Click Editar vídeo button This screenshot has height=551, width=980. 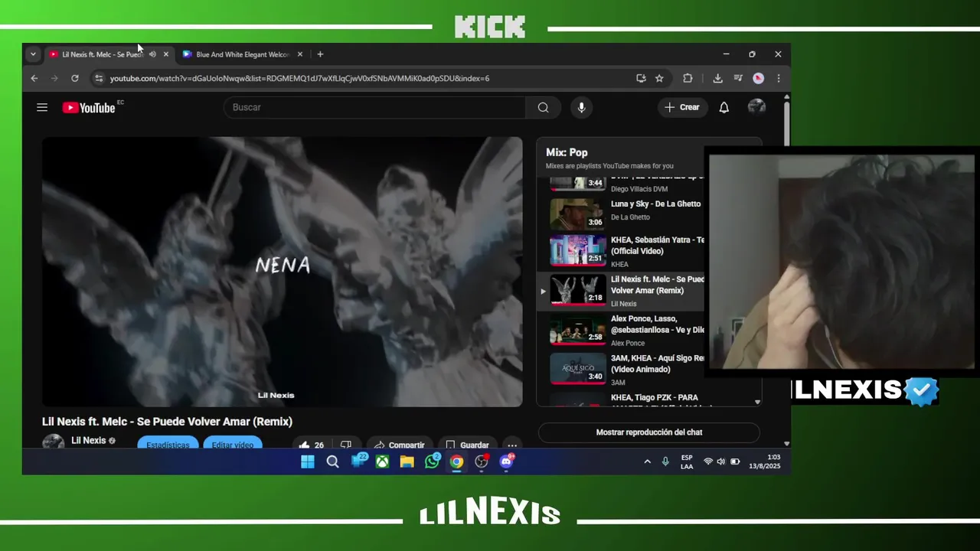[x=233, y=445]
